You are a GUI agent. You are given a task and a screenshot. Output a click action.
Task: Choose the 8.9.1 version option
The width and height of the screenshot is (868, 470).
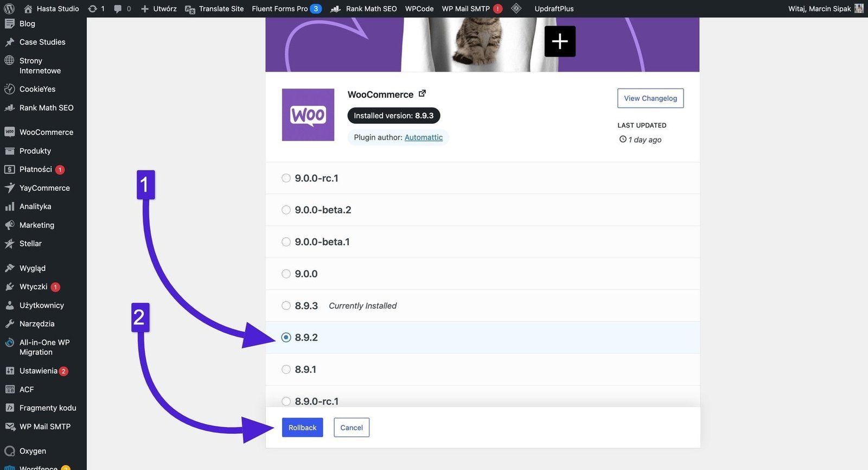tap(286, 370)
